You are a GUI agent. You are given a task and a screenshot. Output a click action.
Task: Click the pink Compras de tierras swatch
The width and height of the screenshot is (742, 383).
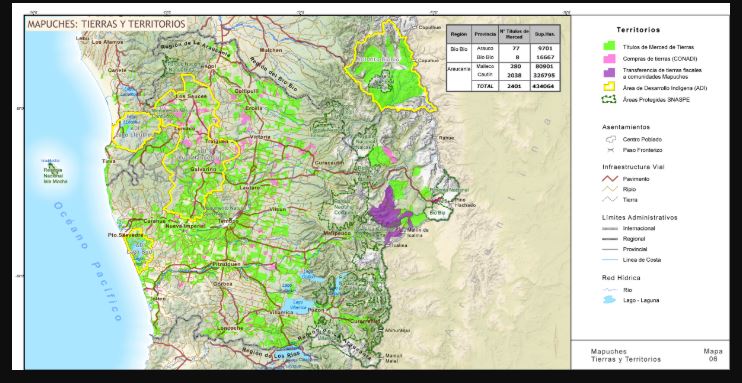(609, 59)
